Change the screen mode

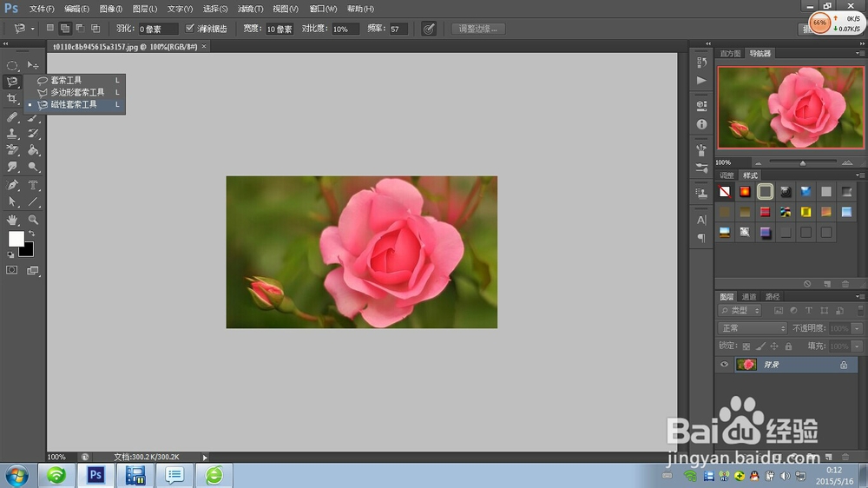(33, 270)
